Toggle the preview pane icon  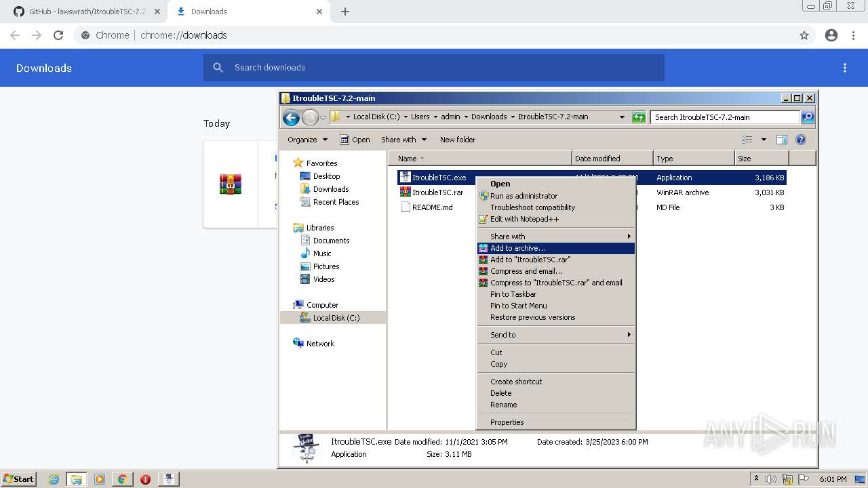(782, 140)
